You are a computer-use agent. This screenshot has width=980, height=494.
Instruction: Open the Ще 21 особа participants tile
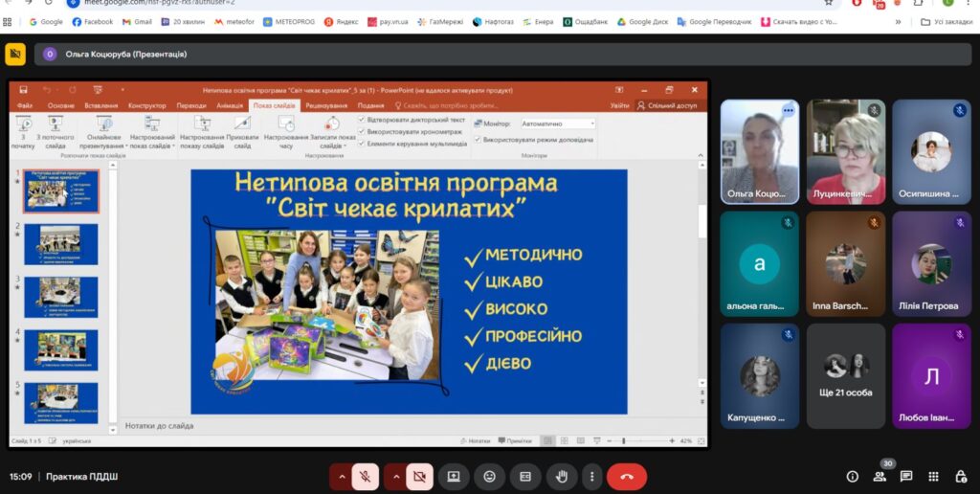coord(846,376)
